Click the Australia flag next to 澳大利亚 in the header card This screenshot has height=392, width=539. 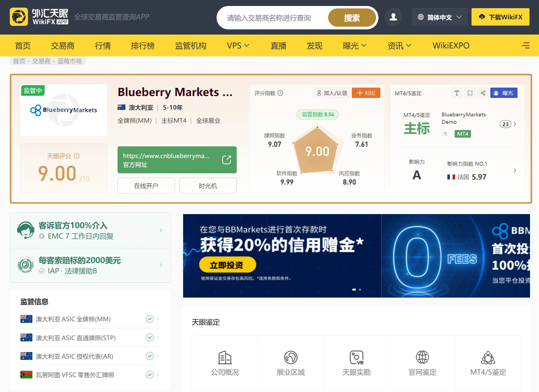point(121,107)
